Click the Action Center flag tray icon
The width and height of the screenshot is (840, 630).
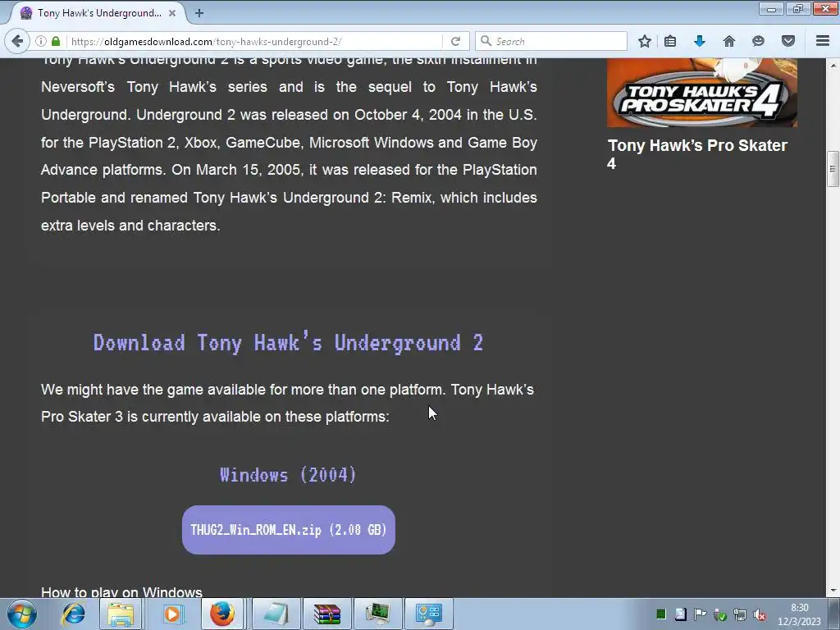coord(700,614)
